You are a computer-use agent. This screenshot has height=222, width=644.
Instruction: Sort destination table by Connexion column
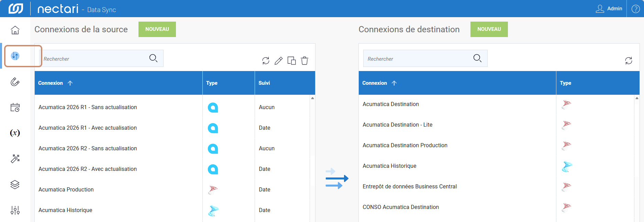point(457,83)
